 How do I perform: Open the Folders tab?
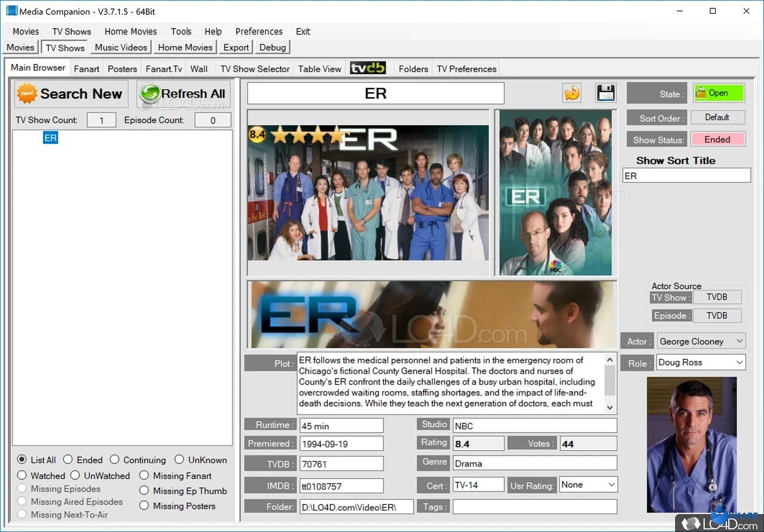[414, 69]
